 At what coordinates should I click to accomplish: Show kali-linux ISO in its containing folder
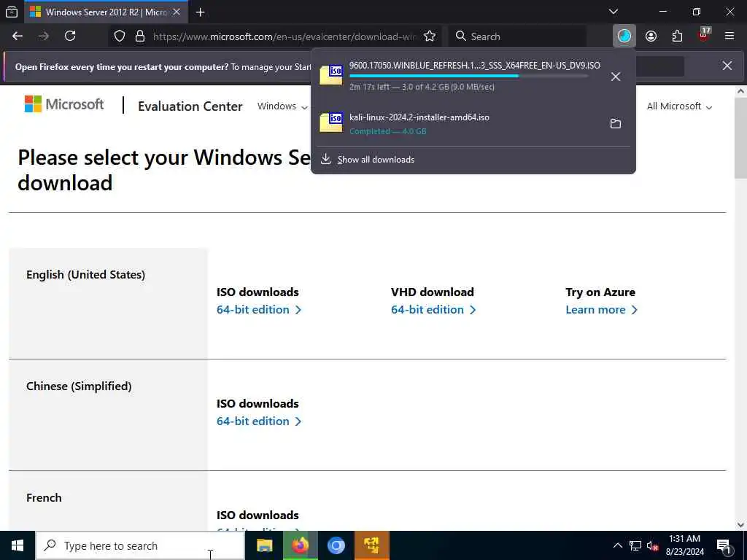pyautogui.click(x=616, y=124)
